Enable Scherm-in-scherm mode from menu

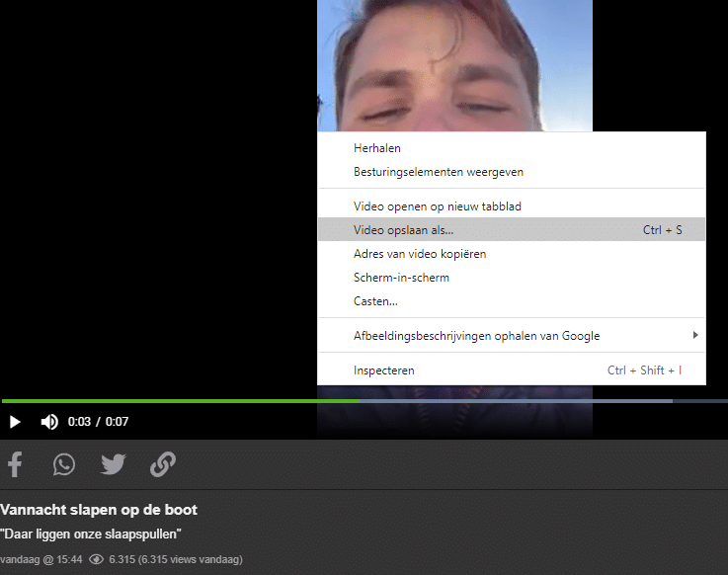point(511,278)
